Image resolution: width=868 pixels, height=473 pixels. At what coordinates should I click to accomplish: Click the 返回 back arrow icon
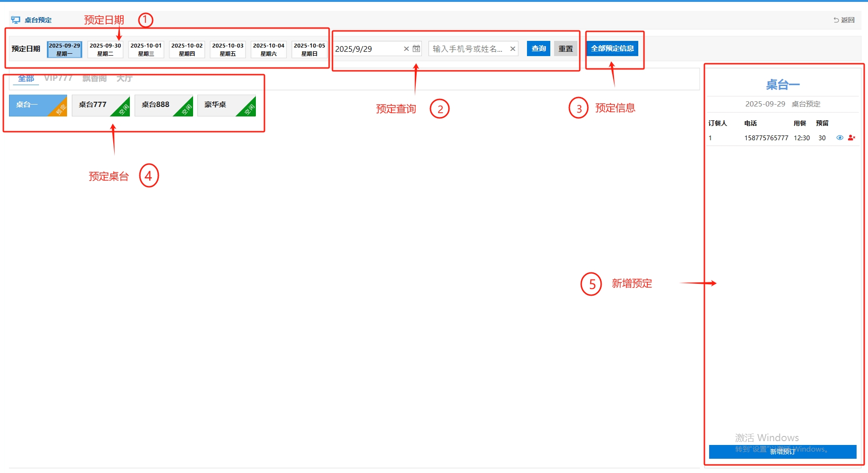836,20
